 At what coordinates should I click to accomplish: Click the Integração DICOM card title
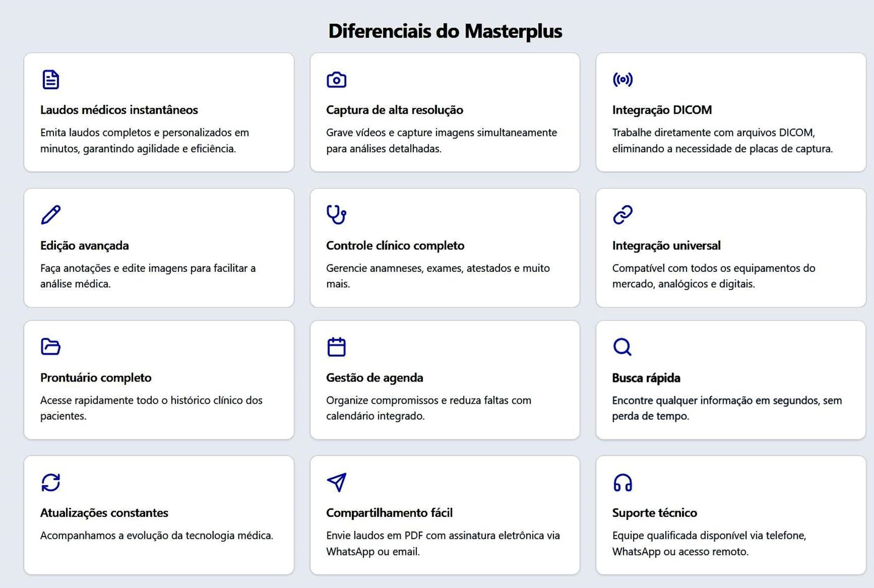(x=662, y=110)
